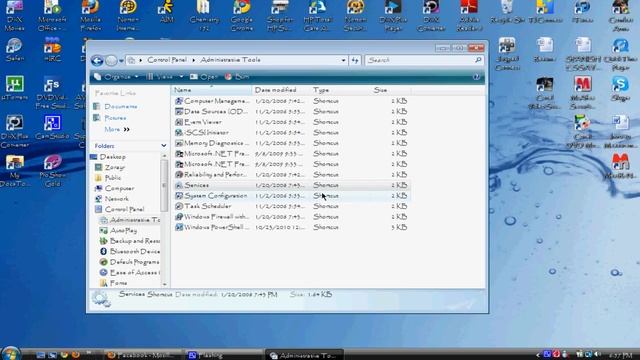
Task: Launch Skype from the desktop
Action: 620,89
